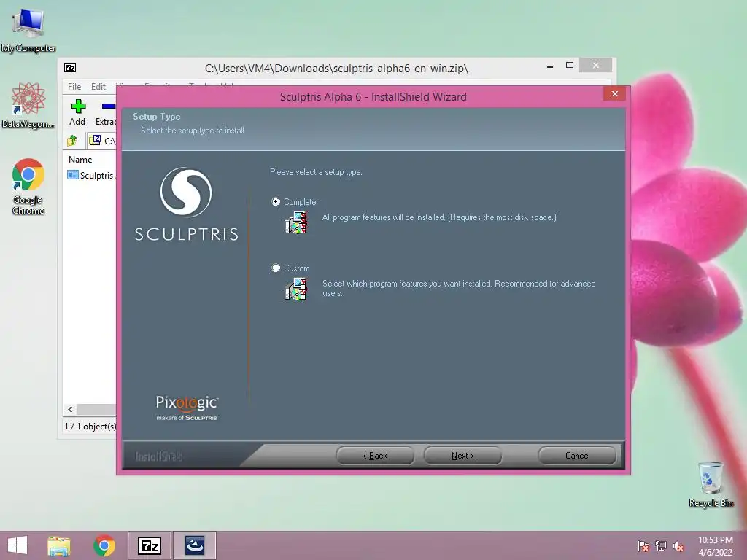Go up one folder in 7-Zip
The image size is (747, 560).
click(x=72, y=141)
